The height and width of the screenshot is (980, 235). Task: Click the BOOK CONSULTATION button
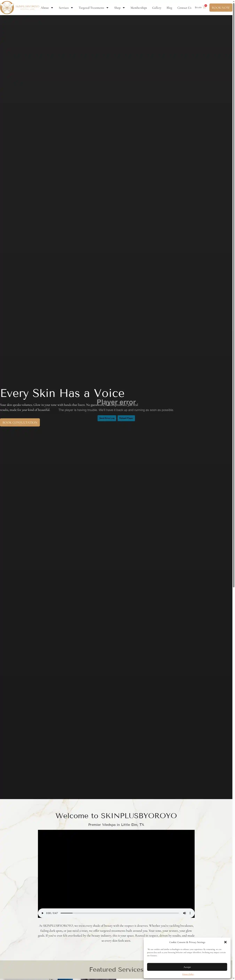[x=20, y=422]
